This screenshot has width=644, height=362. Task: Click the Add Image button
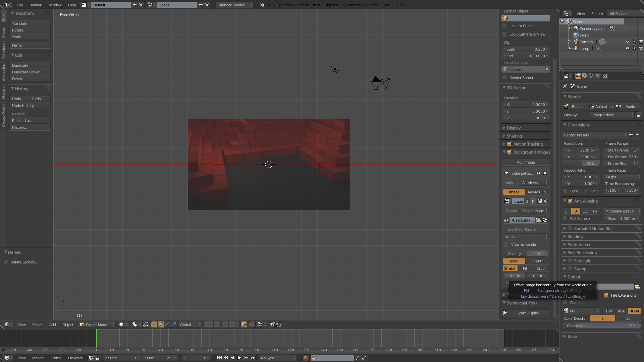(x=525, y=162)
